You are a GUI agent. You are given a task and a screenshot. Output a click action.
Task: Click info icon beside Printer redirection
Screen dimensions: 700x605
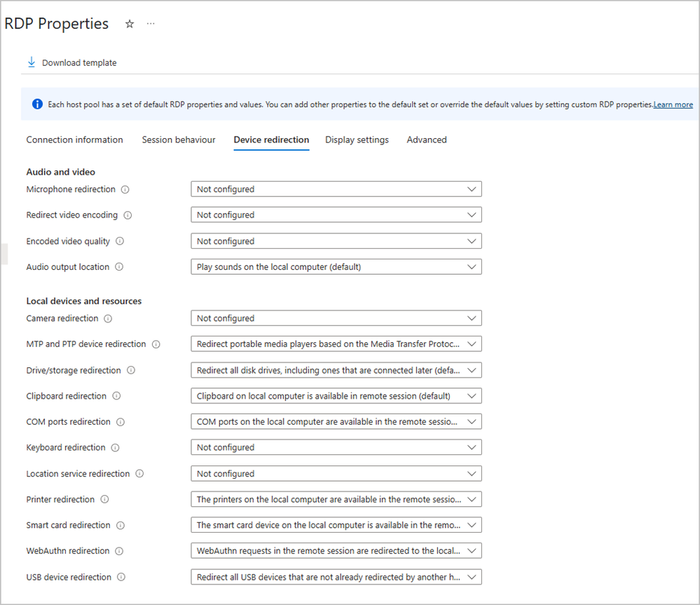click(x=104, y=499)
